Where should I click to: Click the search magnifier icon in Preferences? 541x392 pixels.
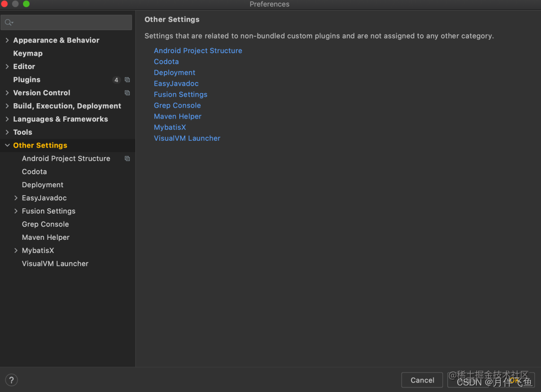click(x=9, y=23)
